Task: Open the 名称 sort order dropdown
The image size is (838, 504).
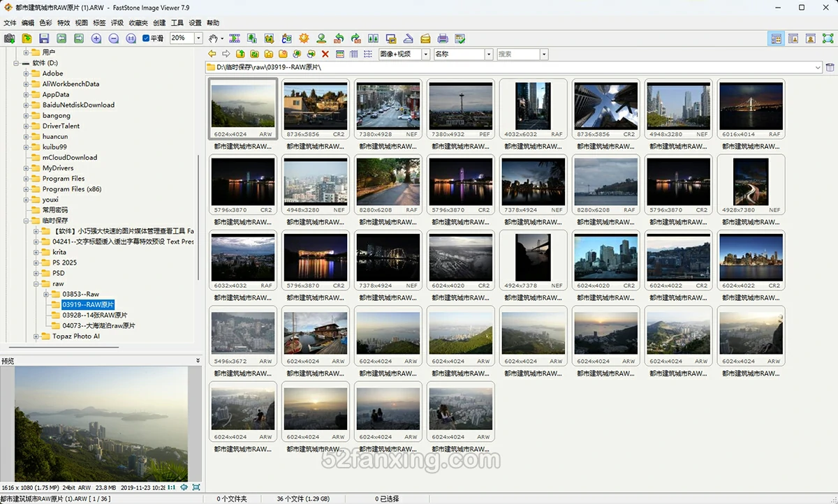Action: [489, 54]
